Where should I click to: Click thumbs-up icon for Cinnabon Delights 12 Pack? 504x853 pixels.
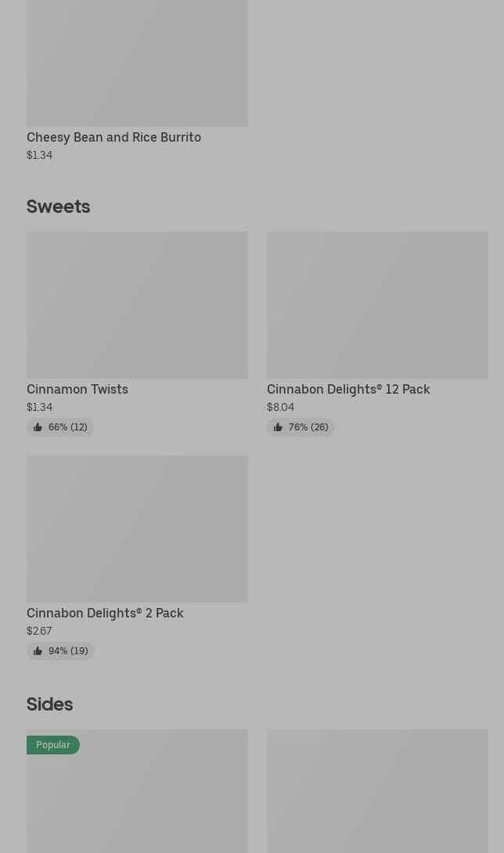pos(278,427)
